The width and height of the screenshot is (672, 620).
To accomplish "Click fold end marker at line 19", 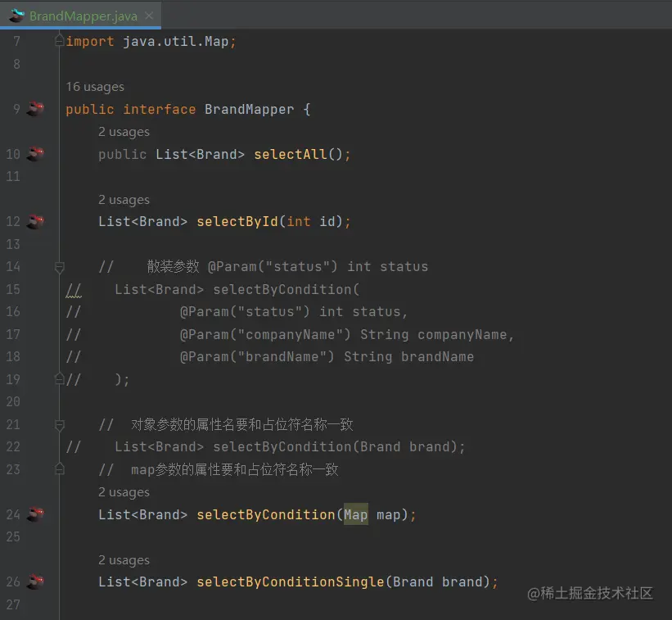I will [x=60, y=378].
